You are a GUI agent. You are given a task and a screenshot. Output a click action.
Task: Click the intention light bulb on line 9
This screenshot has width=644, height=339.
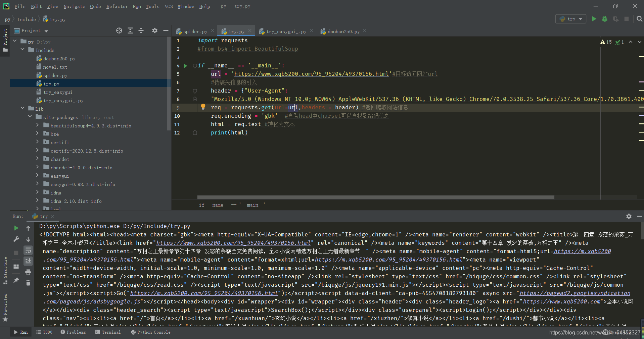point(203,107)
